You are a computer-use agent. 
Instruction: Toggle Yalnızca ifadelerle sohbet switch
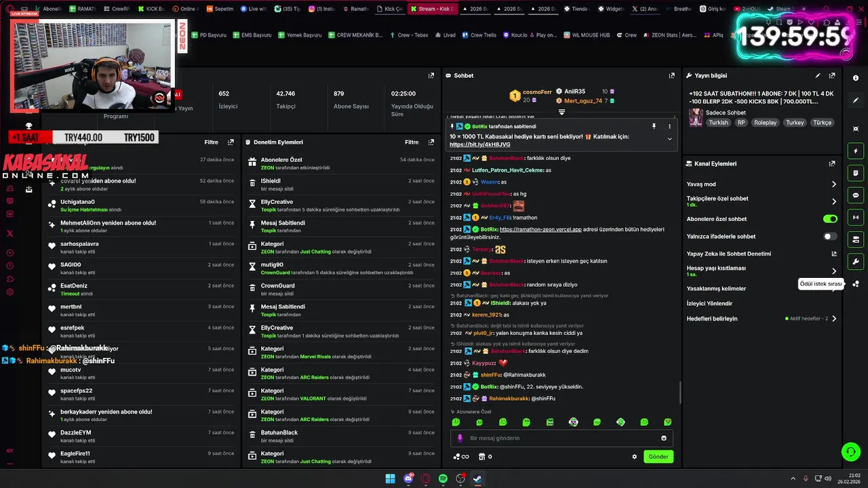830,237
